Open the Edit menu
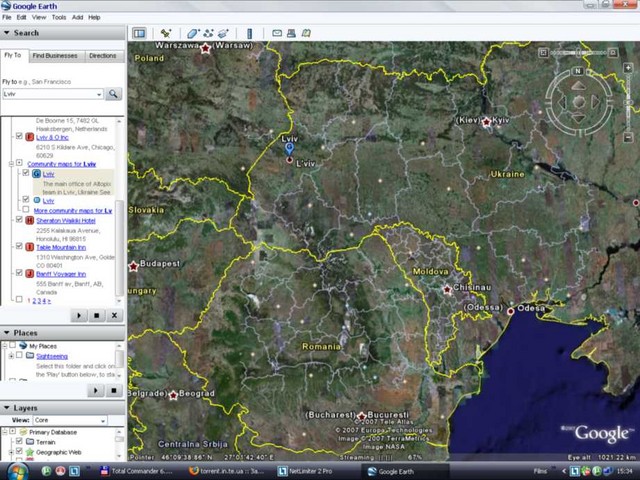 (x=21, y=17)
